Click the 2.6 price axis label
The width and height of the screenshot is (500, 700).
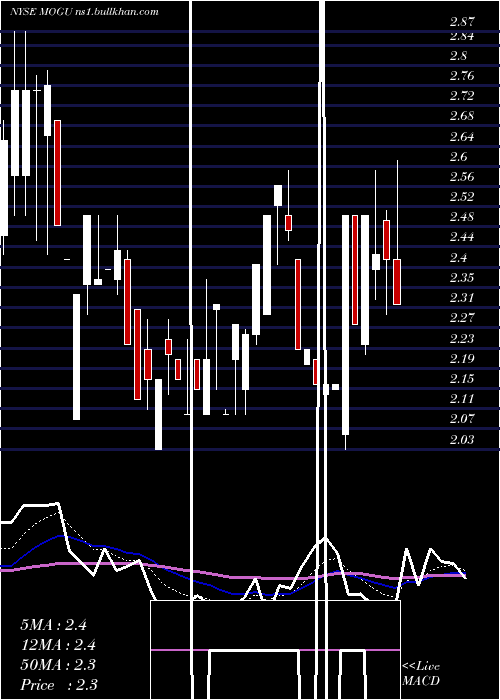click(458, 157)
